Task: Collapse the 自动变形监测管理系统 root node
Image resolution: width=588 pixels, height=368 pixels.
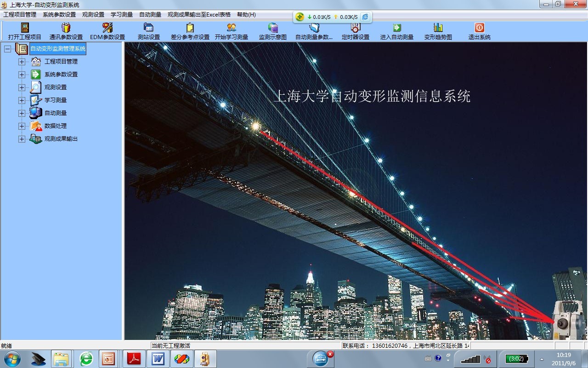Action: (7, 49)
